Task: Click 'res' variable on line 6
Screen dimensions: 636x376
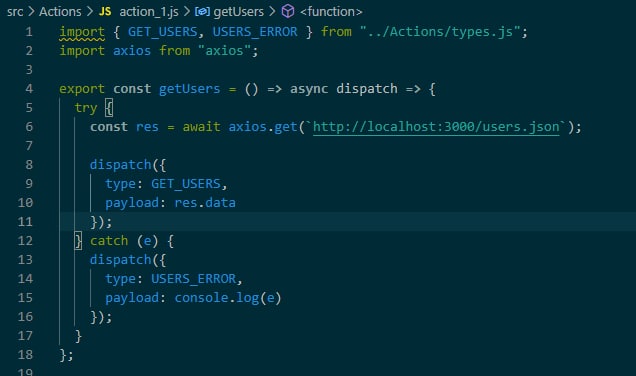Action: [147, 127]
